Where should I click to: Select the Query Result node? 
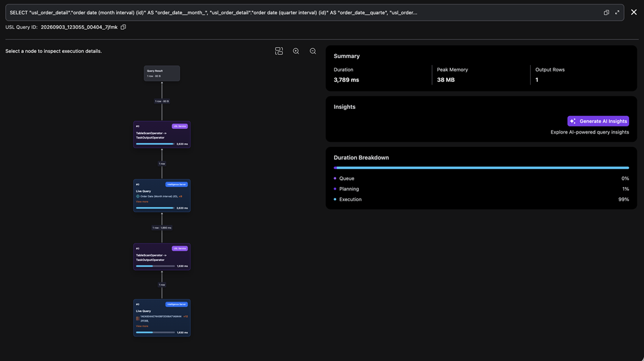tap(162, 73)
